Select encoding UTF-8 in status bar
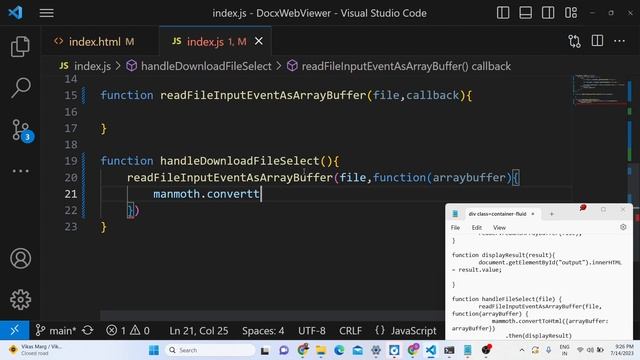 312,331
